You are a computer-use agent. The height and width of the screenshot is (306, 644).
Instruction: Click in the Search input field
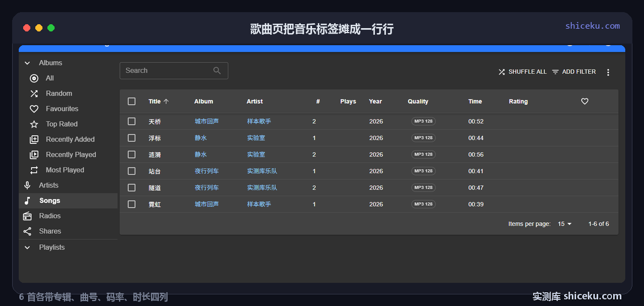click(x=174, y=71)
